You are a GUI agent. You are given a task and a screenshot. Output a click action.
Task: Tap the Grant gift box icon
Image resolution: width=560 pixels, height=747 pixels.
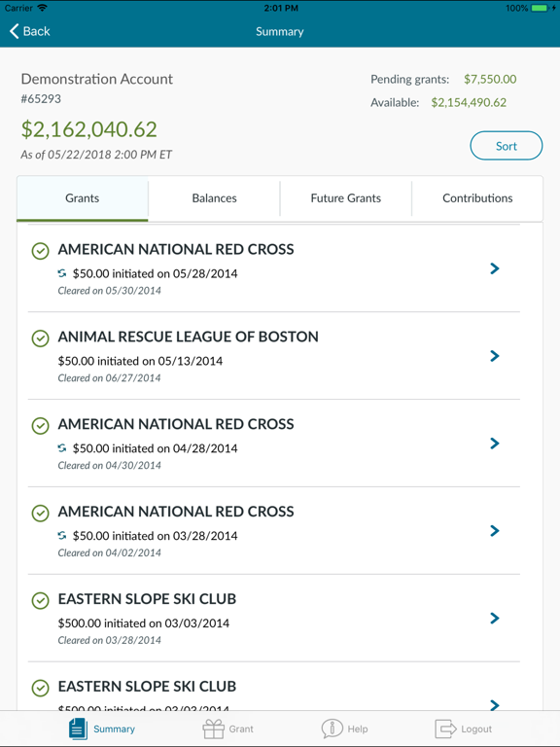(x=213, y=729)
